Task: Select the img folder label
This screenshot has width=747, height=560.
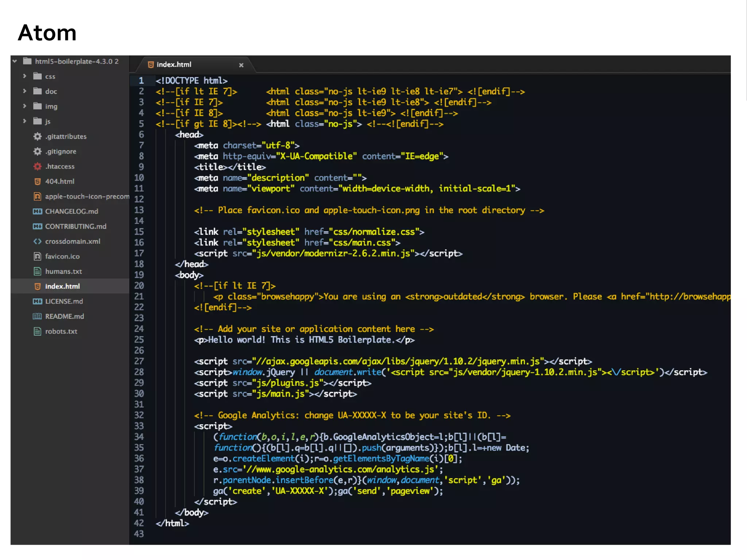Action: pos(51,107)
